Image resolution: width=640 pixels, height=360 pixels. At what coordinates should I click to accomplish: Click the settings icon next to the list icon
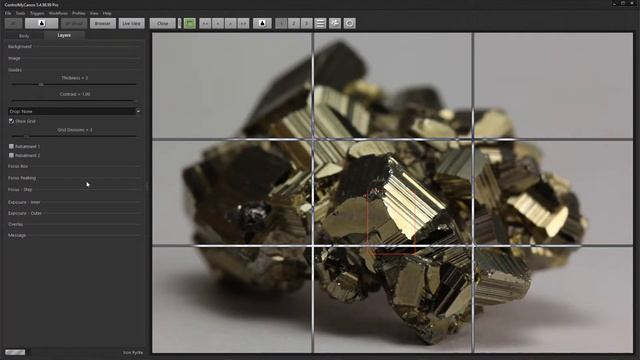pos(335,23)
